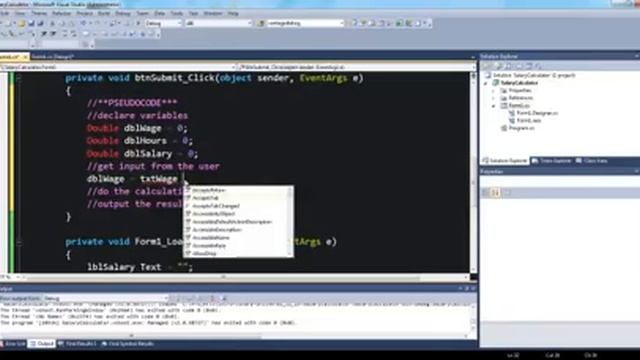The height and width of the screenshot is (360, 640).
Task: Expand the References folder node
Action: point(494,98)
